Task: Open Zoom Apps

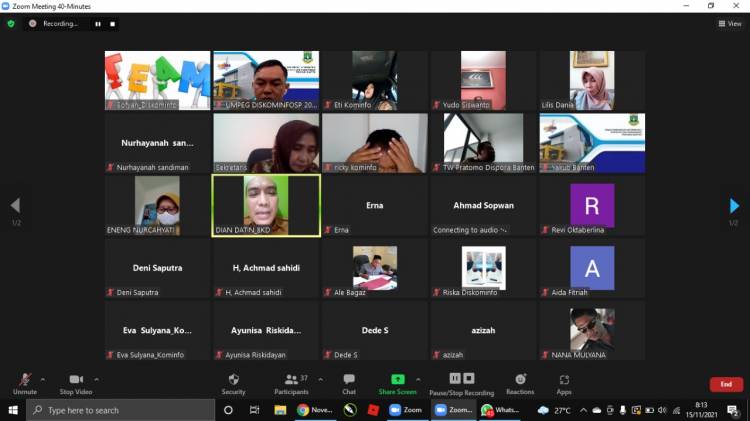Action: (x=564, y=384)
